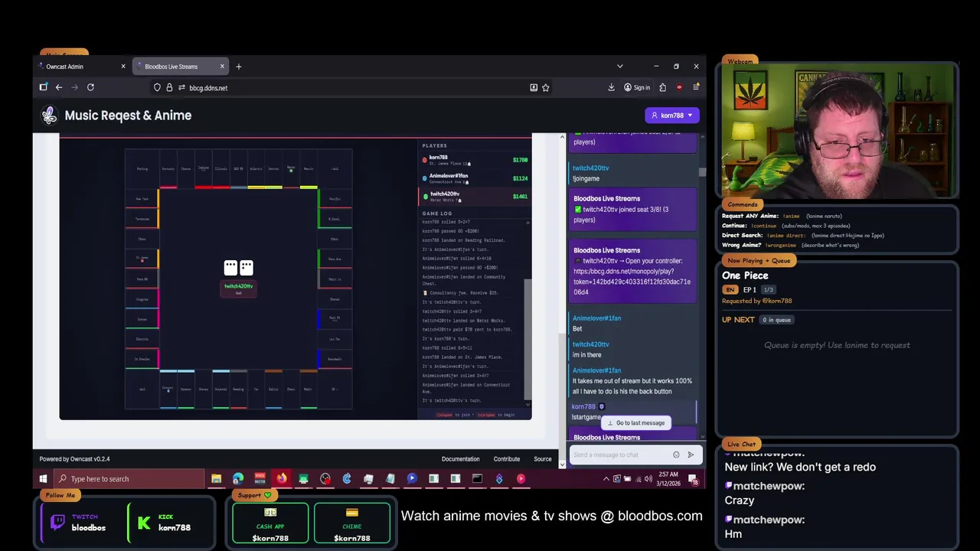
Task: Show site connection lock info
Action: coord(169,88)
